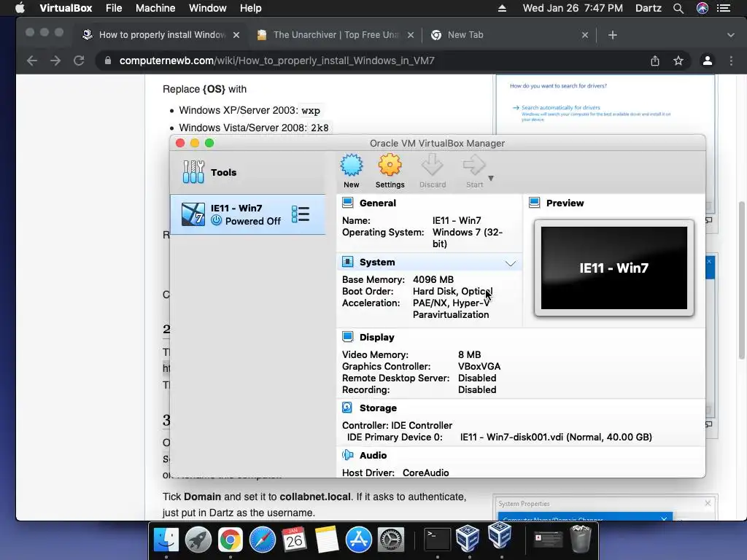Open Terminal from the Dock
The image size is (747, 560).
437,540
